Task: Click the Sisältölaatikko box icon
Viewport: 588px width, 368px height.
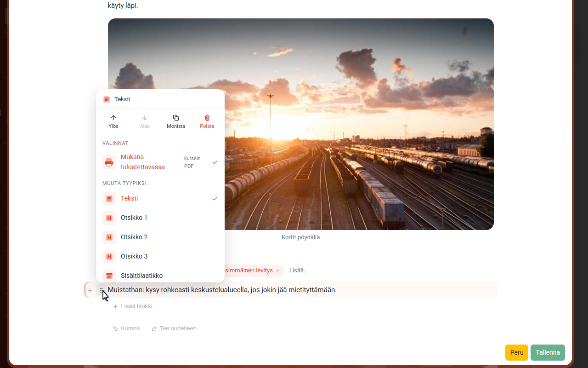Action: coord(109,276)
